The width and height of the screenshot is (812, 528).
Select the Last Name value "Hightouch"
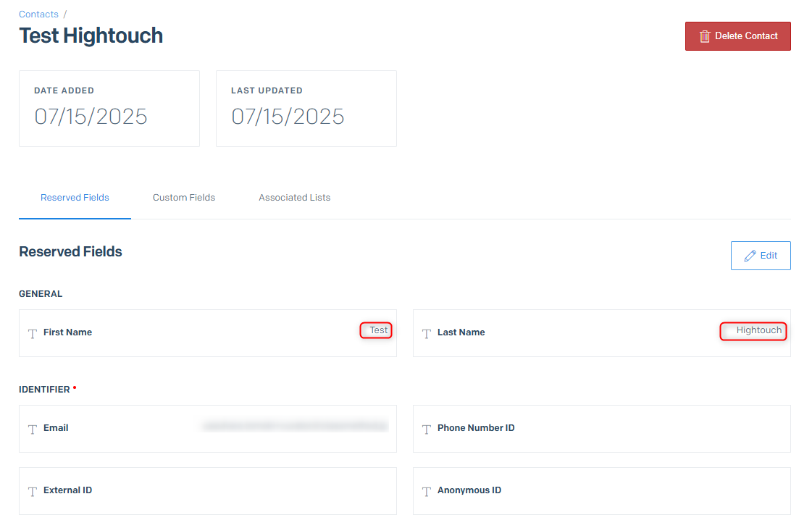click(758, 330)
